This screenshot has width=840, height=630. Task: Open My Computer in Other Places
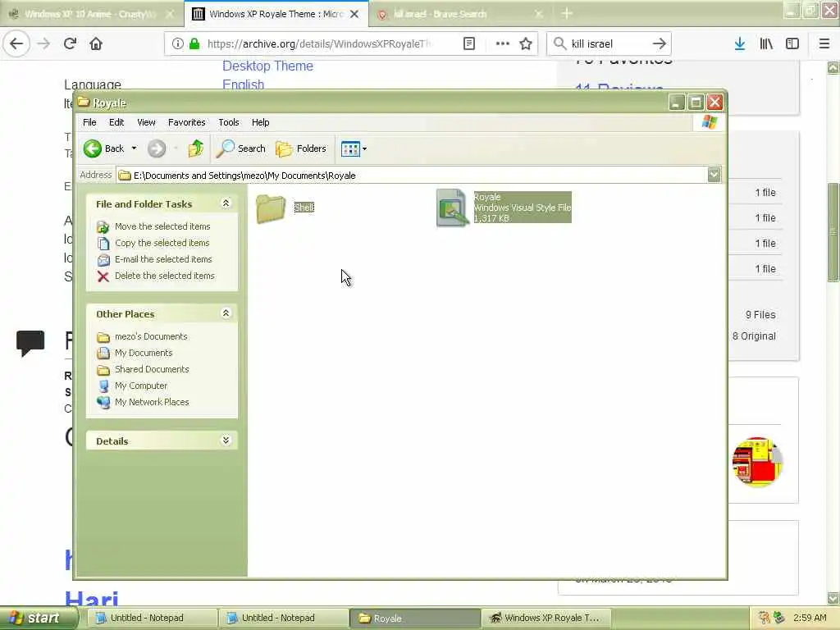pos(141,386)
